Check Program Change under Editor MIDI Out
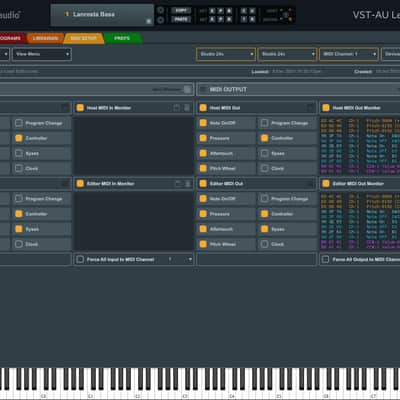 click(264, 199)
